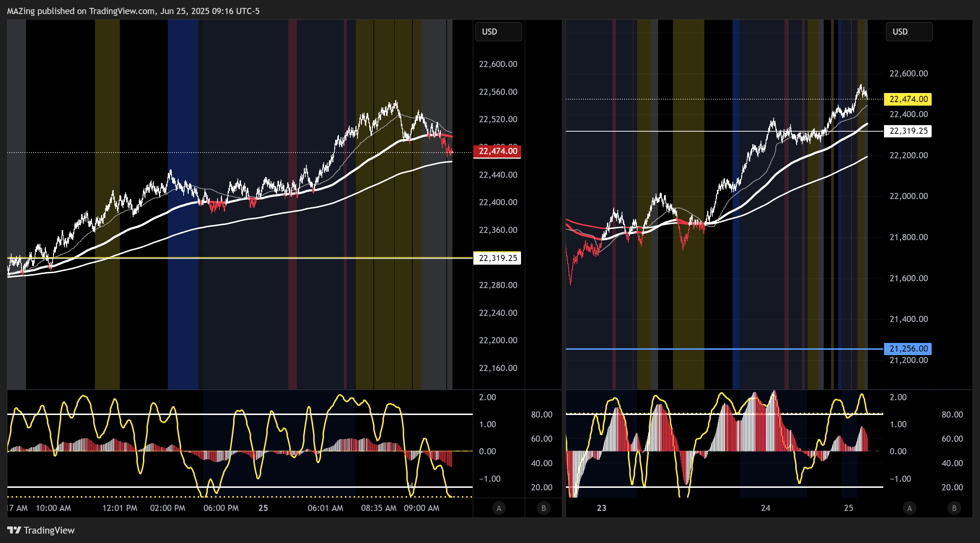Click the -1.00 value on right oscillator scale

900,479
